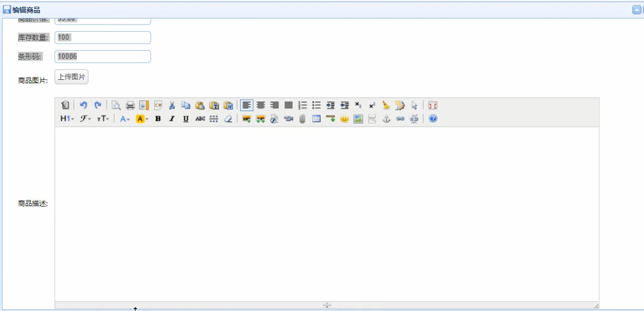Insert a media video

click(289, 119)
